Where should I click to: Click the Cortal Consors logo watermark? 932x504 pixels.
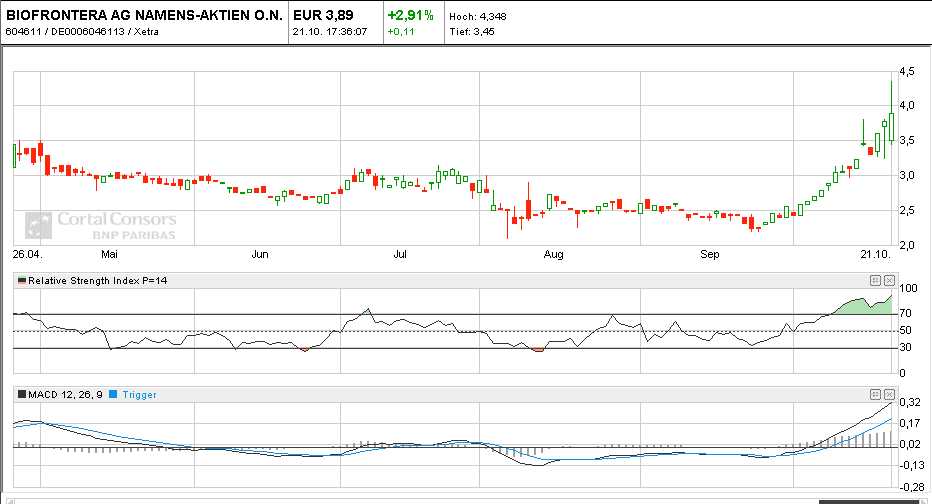tap(100, 225)
